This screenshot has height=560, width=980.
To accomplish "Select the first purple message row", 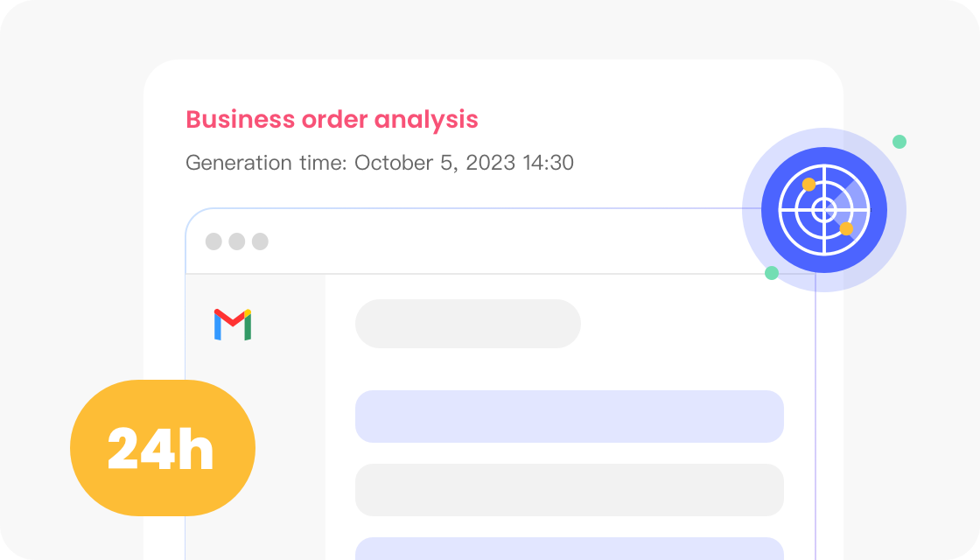I will (569, 416).
